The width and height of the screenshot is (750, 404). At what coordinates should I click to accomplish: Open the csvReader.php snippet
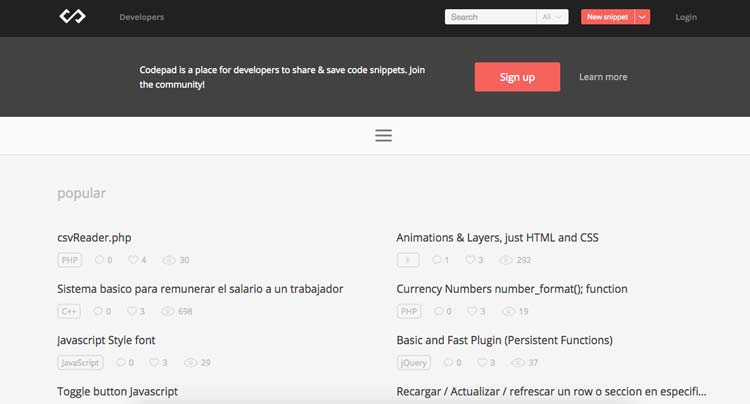(x=94, y=238)
